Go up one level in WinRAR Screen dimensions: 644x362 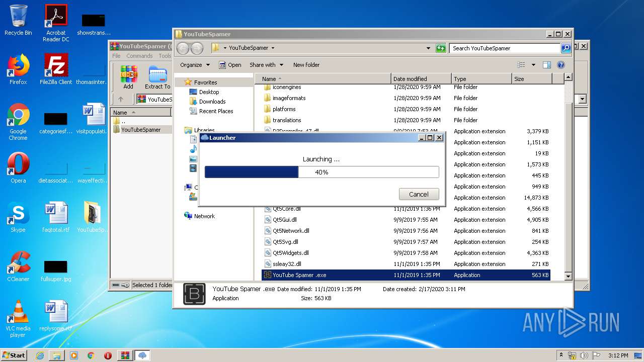click(121, 99)
